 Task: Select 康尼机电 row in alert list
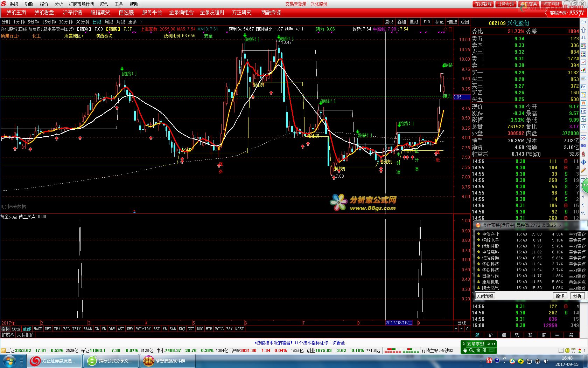531,282
